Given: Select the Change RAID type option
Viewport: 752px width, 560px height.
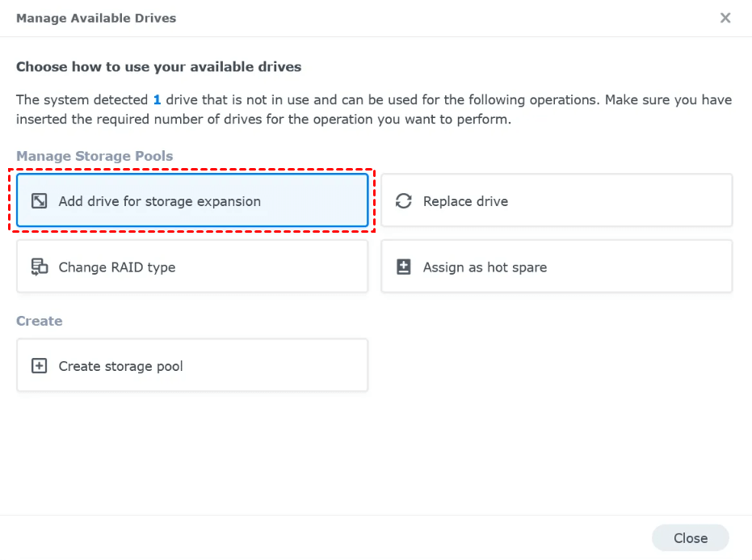Looking at the screenshot, I should coord(117,267).
